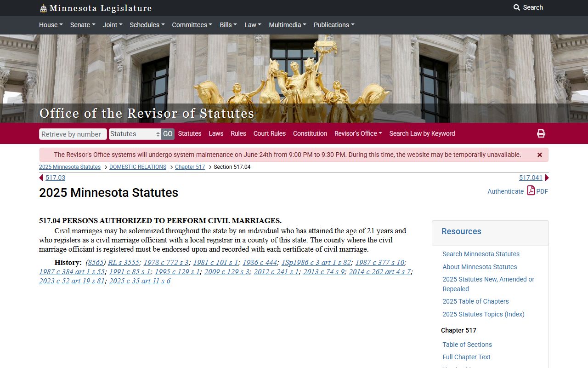588x368 pixels.
Task: Open history link 1978 c 772 s 3
Action: [166, 263]
